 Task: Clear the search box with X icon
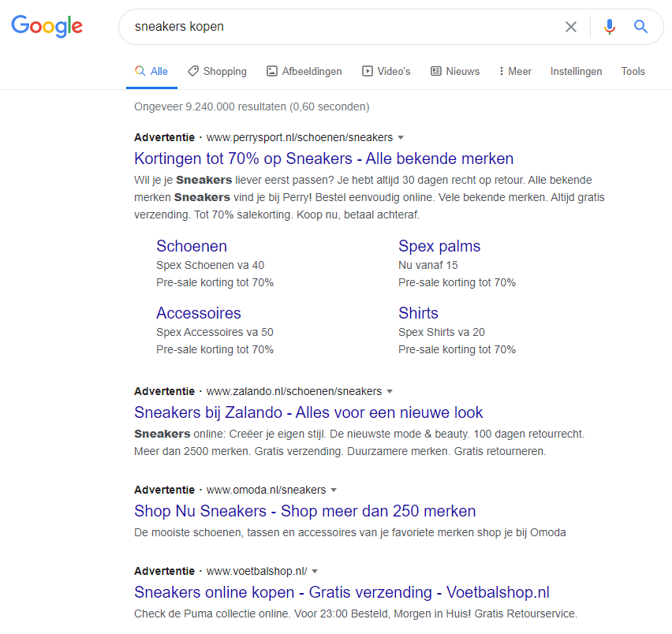click(570, 27)
